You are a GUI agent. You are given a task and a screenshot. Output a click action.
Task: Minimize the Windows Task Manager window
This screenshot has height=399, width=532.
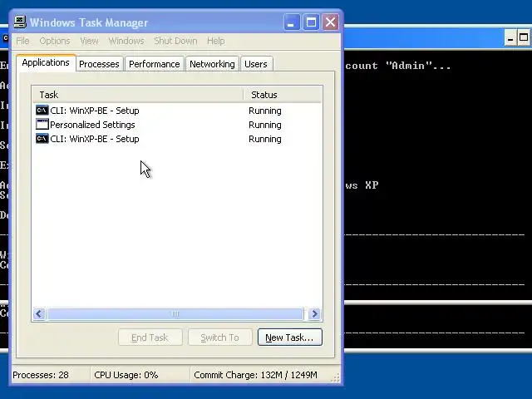(x=292, y=22)
